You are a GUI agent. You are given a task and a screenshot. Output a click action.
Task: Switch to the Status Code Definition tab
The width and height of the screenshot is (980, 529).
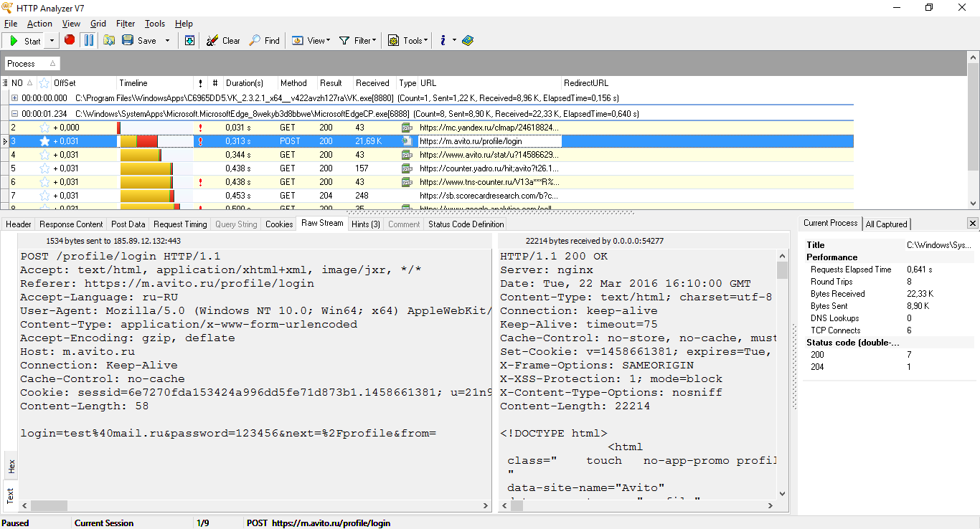(x=466, y=224)
